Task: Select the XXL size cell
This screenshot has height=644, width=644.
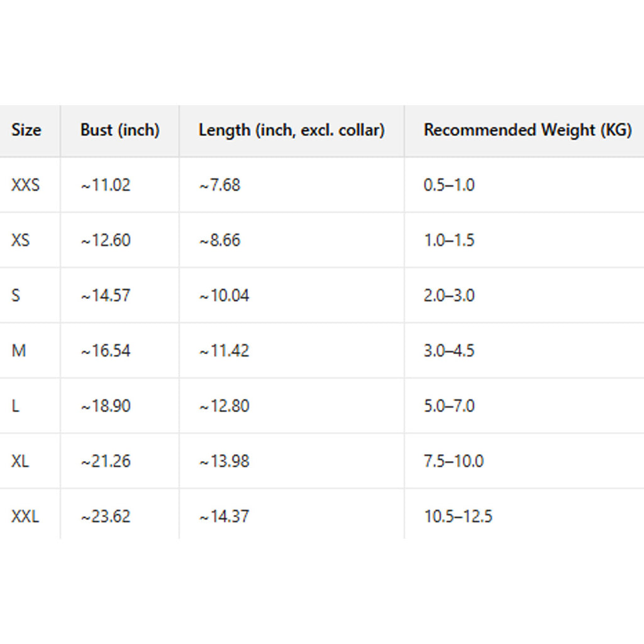Action: tap(25, 516)
